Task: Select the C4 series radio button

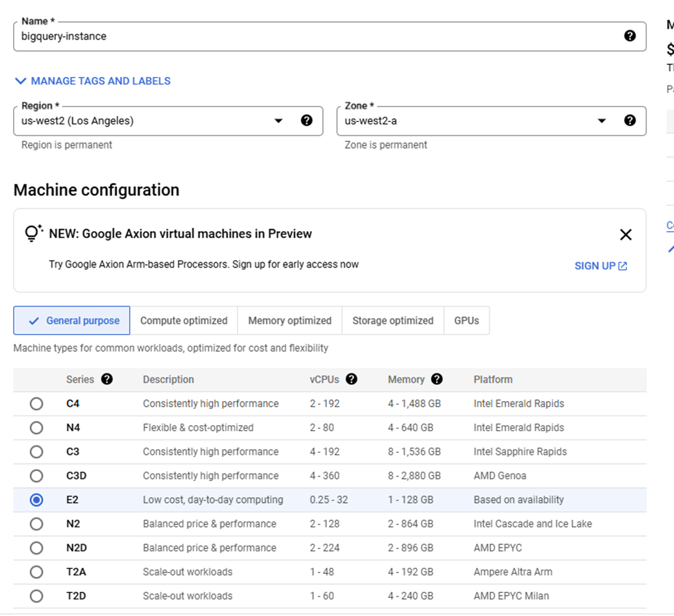Action: 37,403
